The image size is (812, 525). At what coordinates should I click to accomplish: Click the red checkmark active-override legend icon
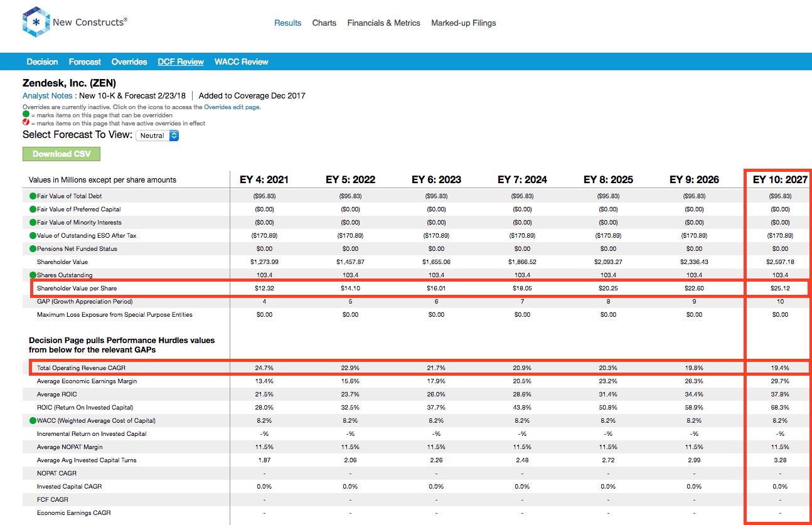(x=26, y=123)
